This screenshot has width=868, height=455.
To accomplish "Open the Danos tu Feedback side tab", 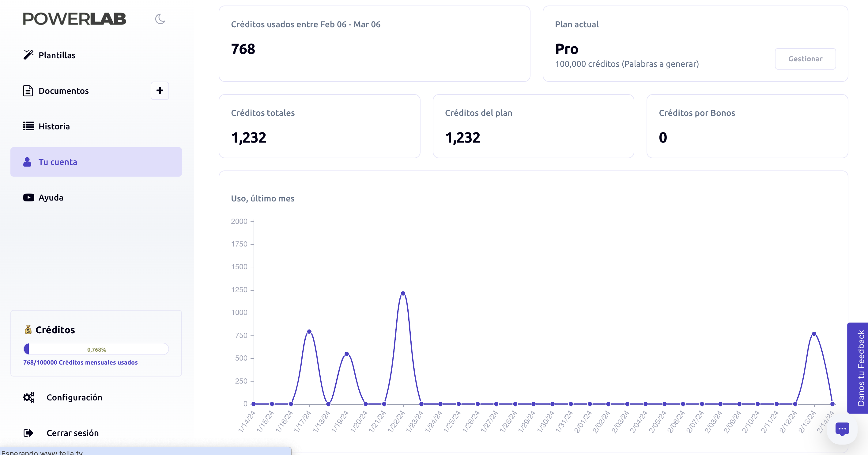I will point(859,368).
